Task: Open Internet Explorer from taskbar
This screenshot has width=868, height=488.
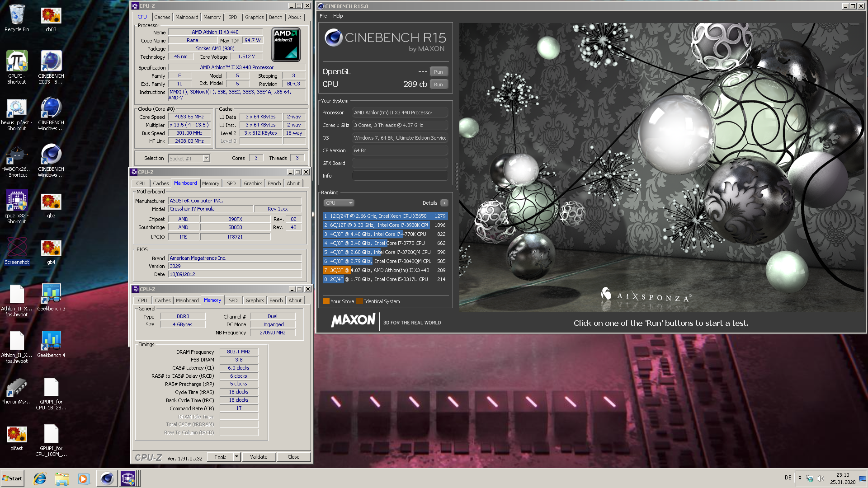Action: [40, 479]
